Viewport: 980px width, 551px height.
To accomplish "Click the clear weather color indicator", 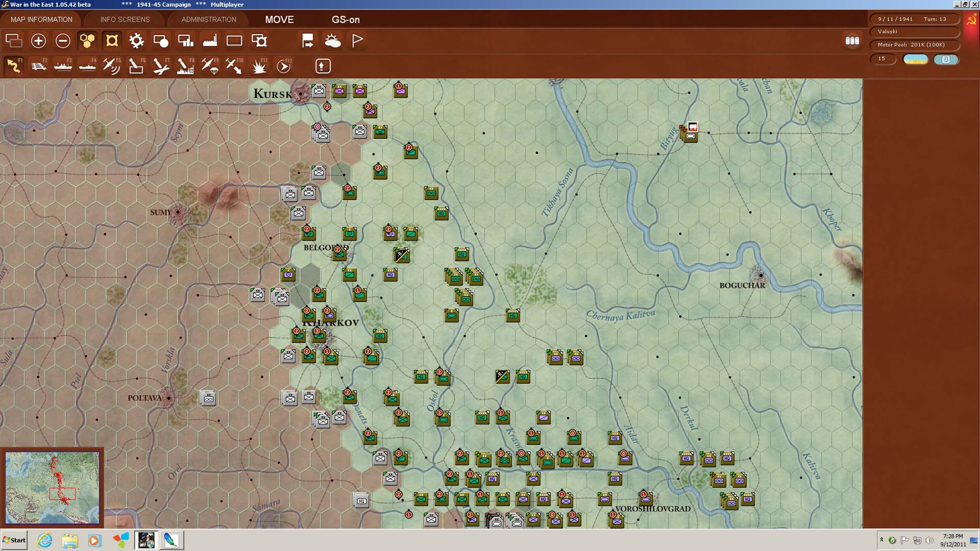I will point(915,59).
